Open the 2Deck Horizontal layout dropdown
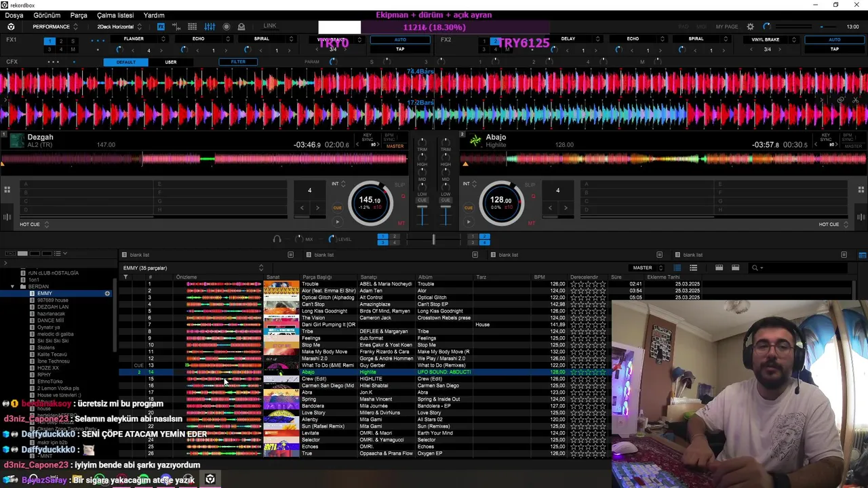The width and height of the screenshot is (868, 488). click(x=119, y=26)
